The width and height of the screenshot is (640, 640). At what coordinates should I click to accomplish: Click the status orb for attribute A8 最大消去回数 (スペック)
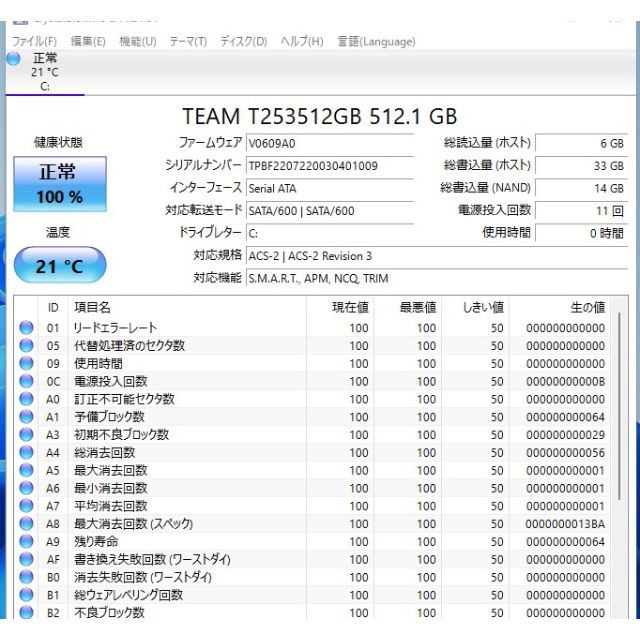[26, 524]
